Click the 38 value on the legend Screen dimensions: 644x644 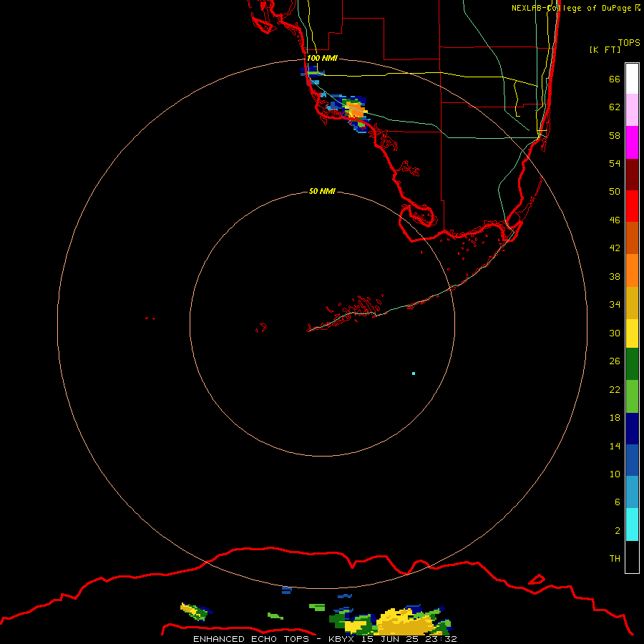[x=615, y=277]
